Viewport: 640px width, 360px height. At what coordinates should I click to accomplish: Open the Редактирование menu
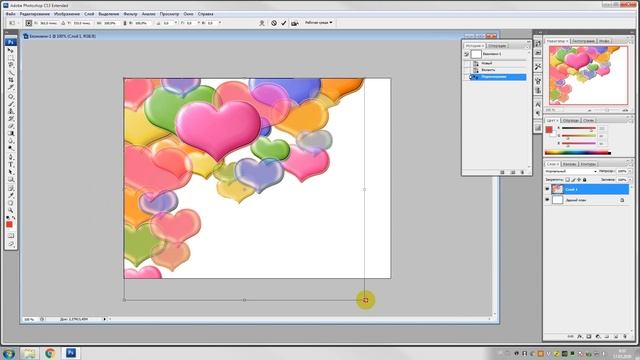pyautogui.click(x=35, y=14)
